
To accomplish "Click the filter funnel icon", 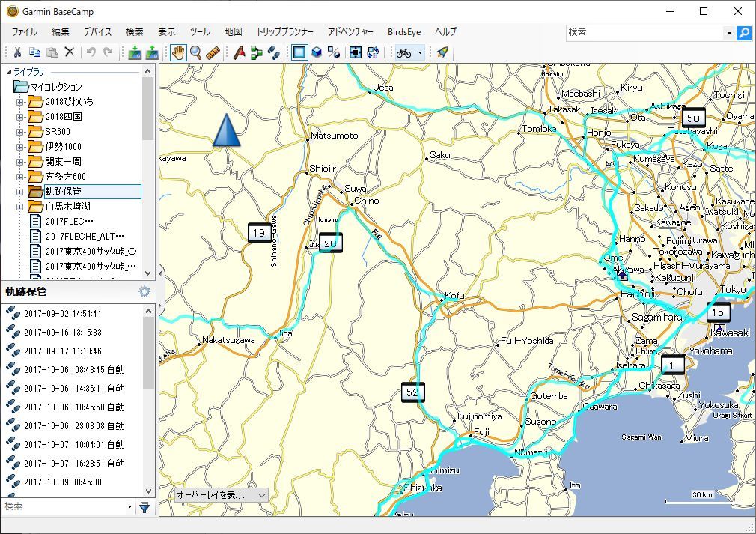I will [x=144, y=507].
